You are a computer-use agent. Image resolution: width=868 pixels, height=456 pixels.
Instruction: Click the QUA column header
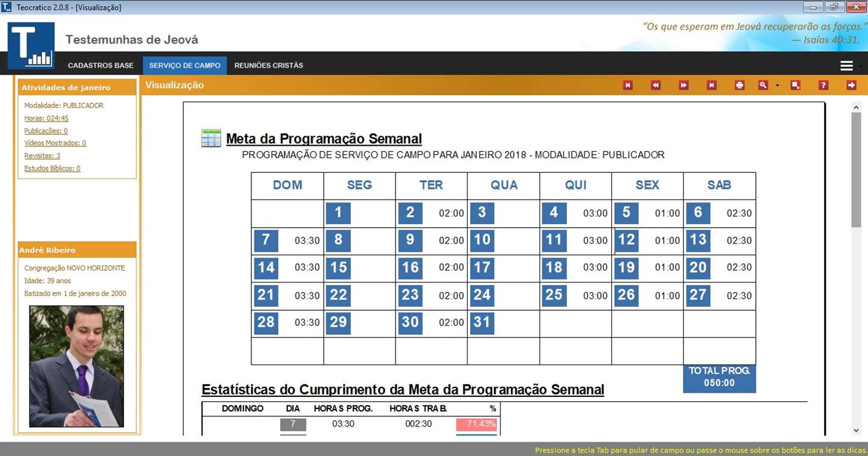click(504, 186)
